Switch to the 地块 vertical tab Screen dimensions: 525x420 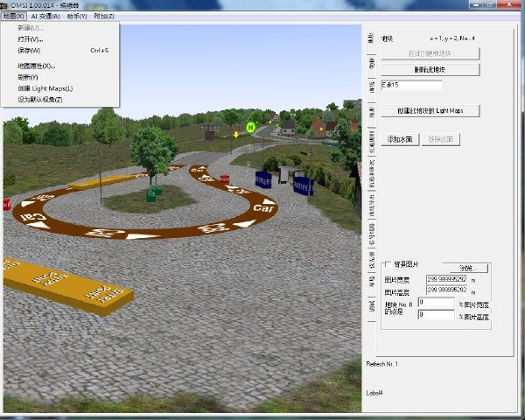tap(371, 38)
